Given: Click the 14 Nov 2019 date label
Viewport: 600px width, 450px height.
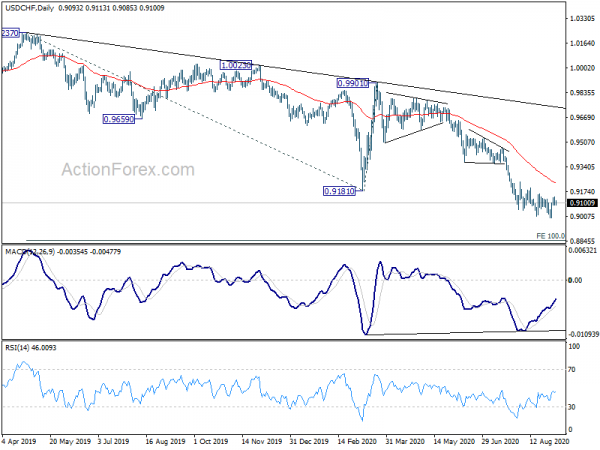Looking at the screenshot, I should [x=262, y=442].
